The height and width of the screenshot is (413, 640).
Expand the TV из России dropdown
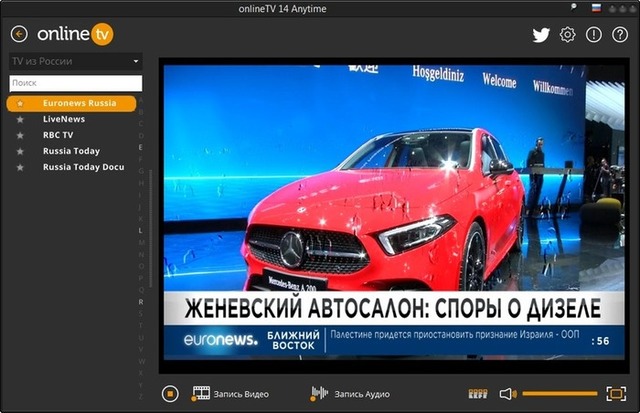[135, 62]
